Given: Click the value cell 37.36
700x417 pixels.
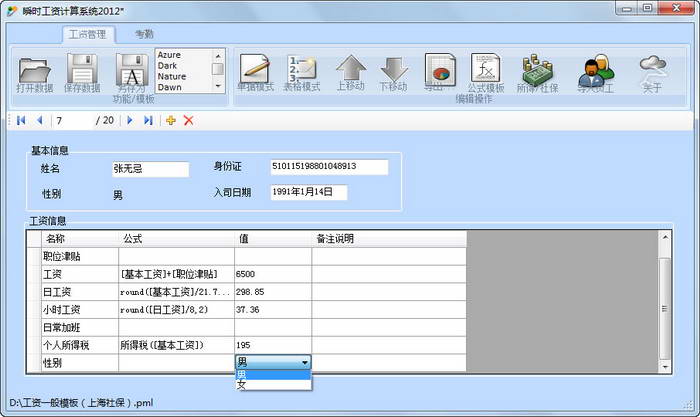Looking at the screenshot, I should tap(273, 309).
